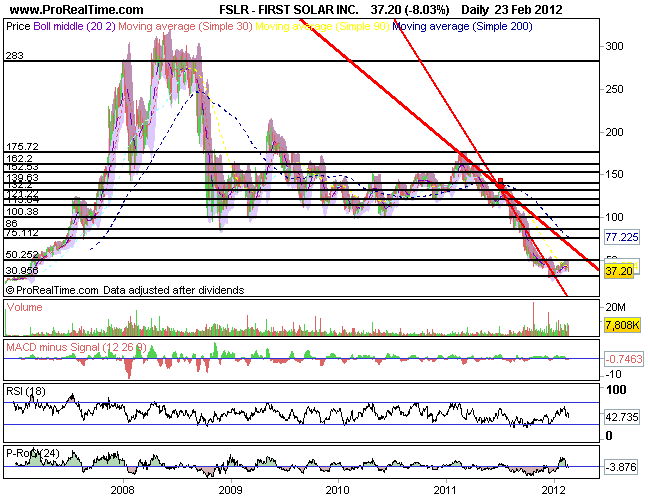Click the P-RoC (24) indicator label

click(x=33, y=453)
